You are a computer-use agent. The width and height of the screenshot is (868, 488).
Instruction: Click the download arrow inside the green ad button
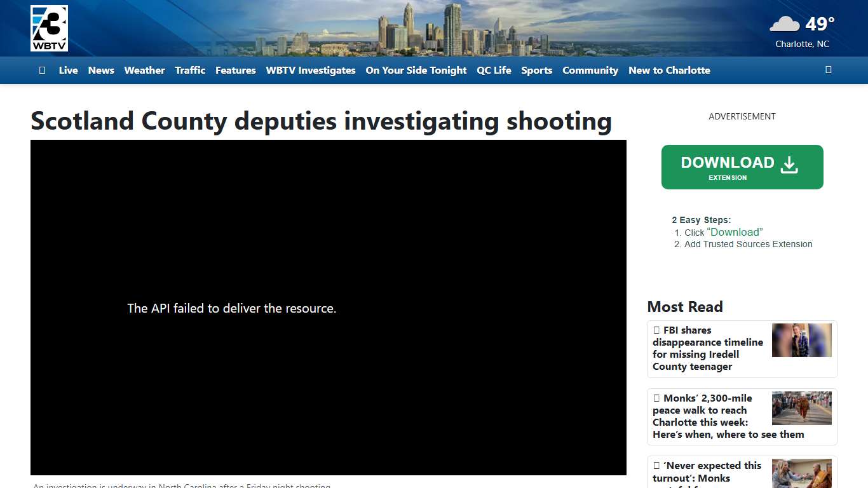789,164
